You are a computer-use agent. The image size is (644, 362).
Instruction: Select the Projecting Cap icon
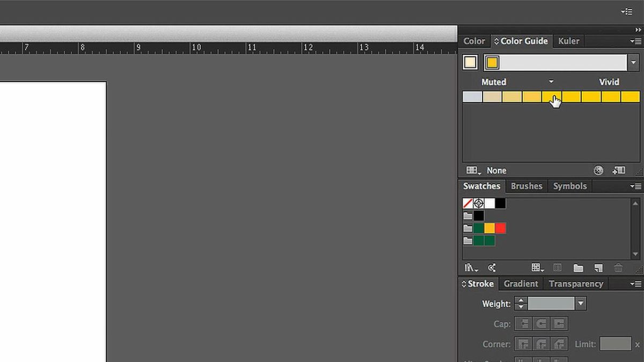coord(559,324)
